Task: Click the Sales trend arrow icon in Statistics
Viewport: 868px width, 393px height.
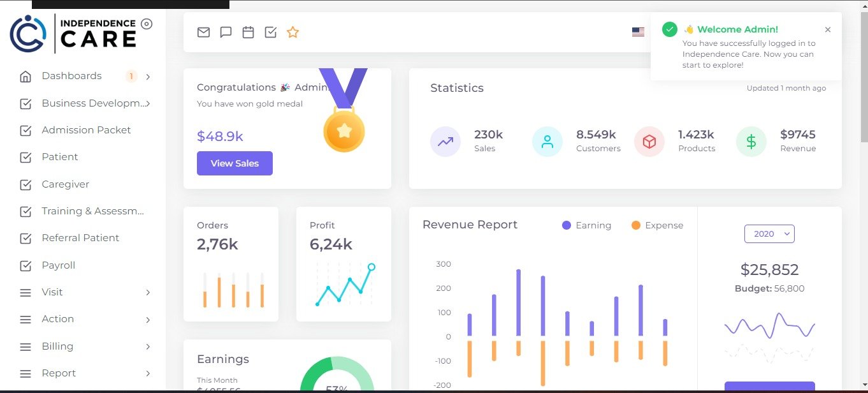Action: [445, 142]
